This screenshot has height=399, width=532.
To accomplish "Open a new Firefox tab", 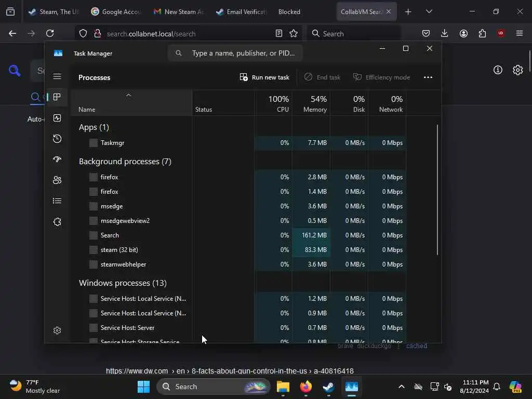I will click(x=408, y=12).
